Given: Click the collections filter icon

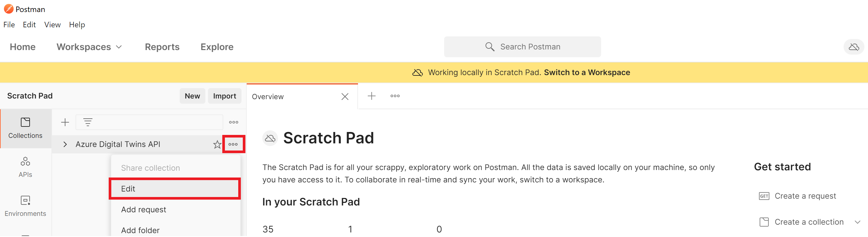Looking at the screenshot, I should coord(88,122).
